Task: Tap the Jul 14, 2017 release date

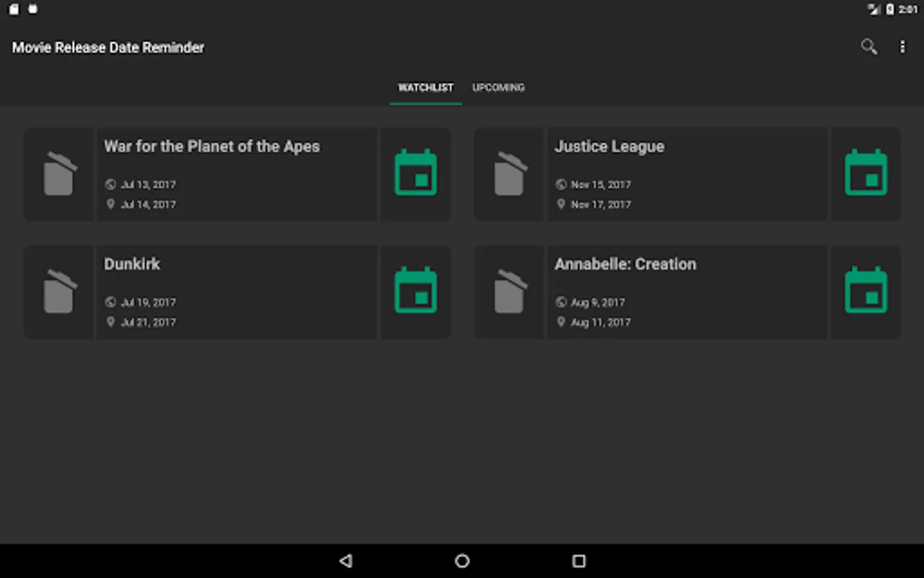Action: (x=148, y=204)
